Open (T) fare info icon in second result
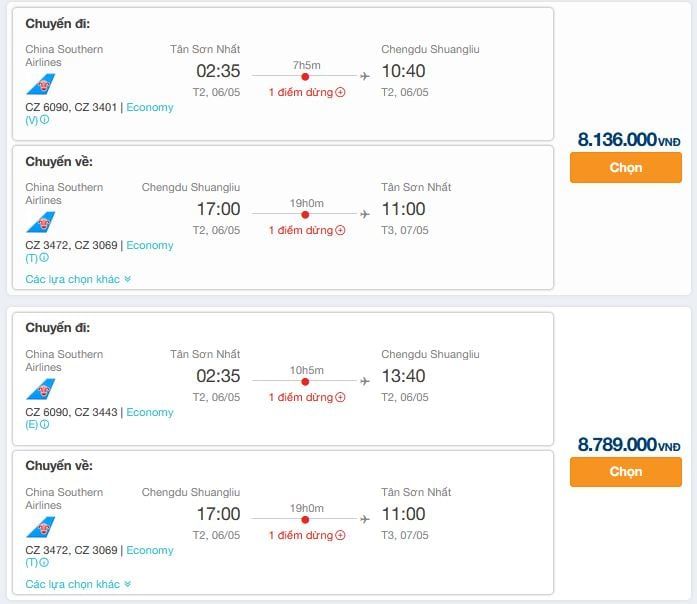Screen dimensions: 697x604 pos(44,563)
